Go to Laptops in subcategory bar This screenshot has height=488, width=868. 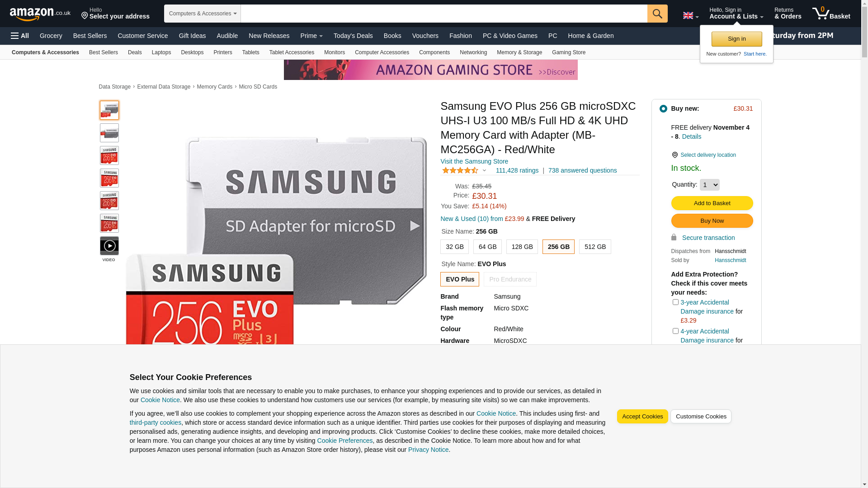click(161, 52)
